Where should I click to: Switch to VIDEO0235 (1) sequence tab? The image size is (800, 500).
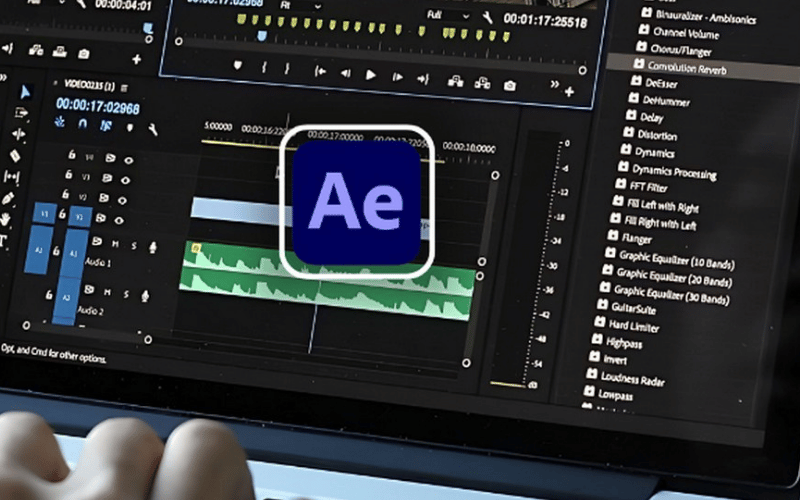click(x=89, y=85)
